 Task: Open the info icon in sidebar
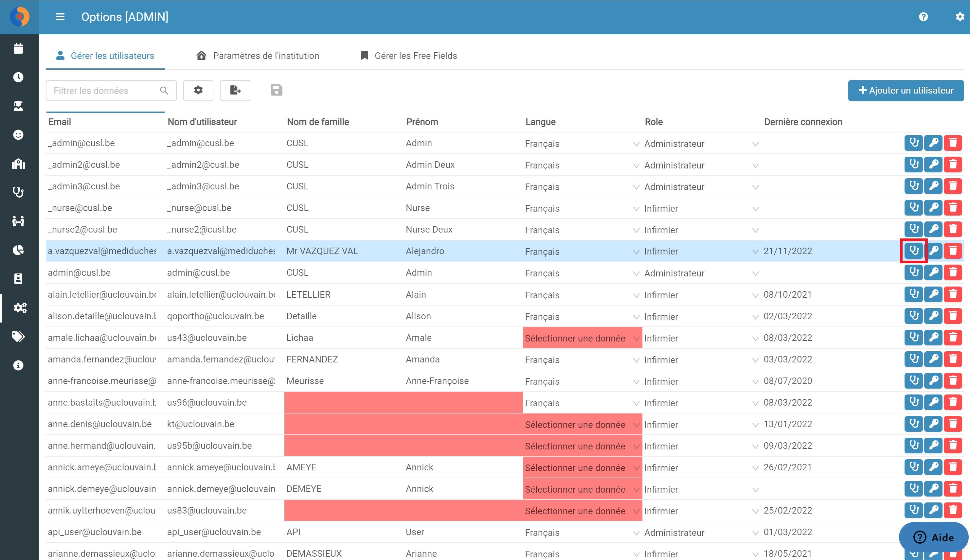18,365
